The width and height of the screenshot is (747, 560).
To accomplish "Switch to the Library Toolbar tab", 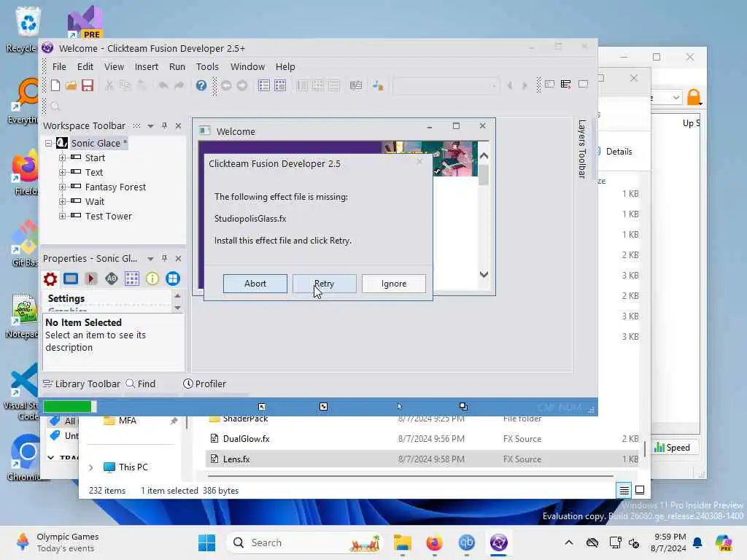I will click(x=82, y=384).
